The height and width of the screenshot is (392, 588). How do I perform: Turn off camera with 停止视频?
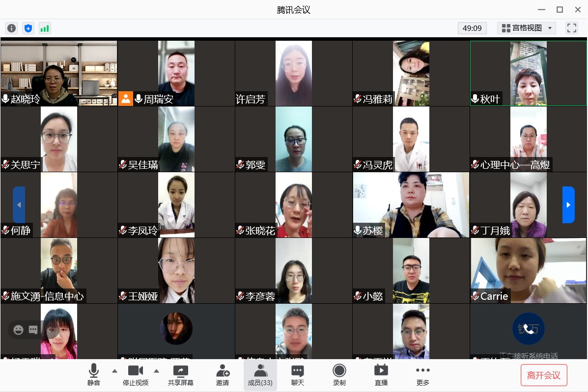coord(136,375)
